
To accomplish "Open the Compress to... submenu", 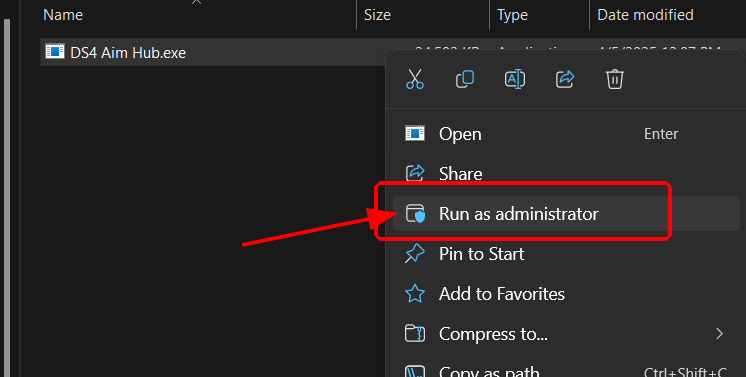I will pos(566,334).
